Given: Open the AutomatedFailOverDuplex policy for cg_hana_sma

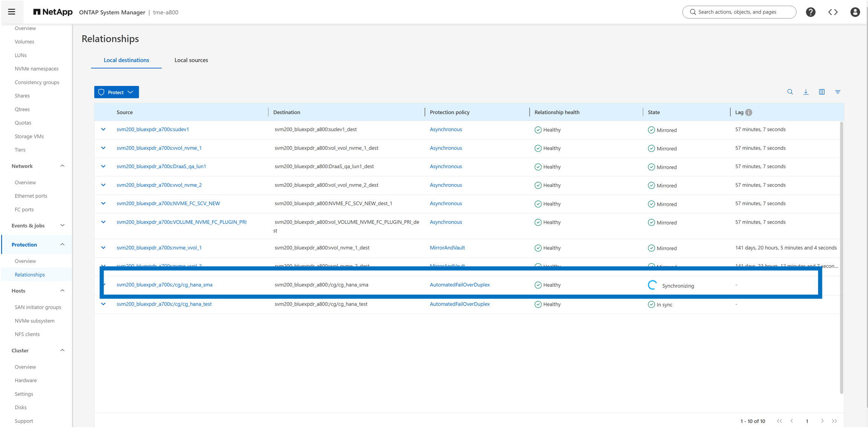Looking at the screenshot, I should point(460,285).
